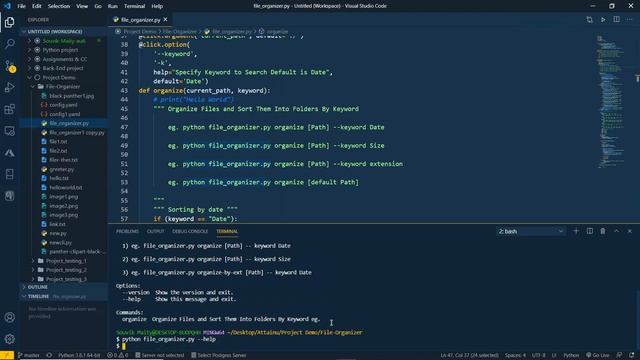The width and height of the screenshot is (640, 360).
Task: Open the Azure view in activity bar
Action: 9,153
